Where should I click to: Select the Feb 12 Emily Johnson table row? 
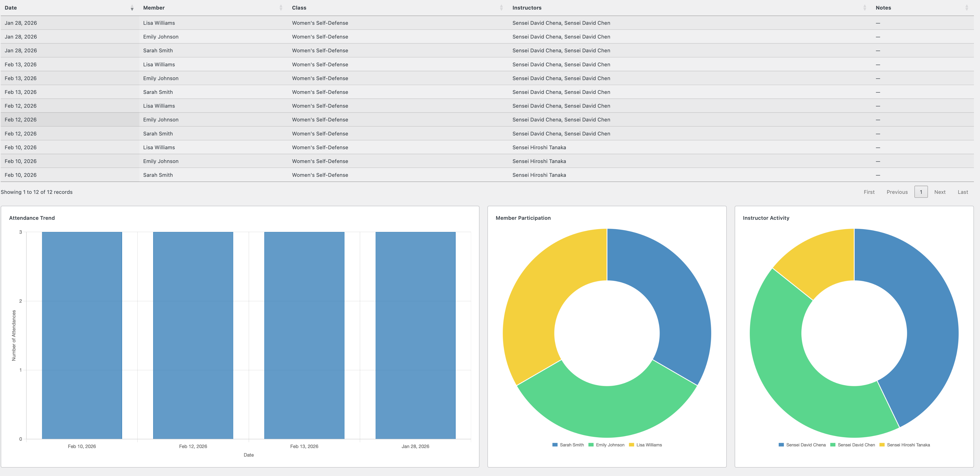(266, 120)
